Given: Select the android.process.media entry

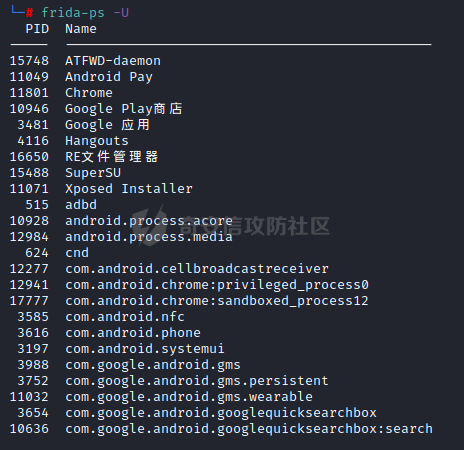Looking at the screenshot, I should 149,237.
